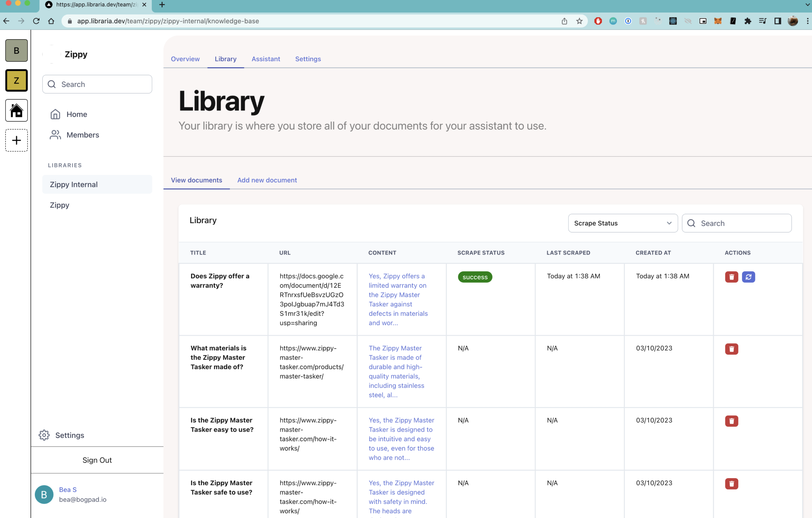Open content 'designed to be intuitive and easy'

[x=402, y=439]
